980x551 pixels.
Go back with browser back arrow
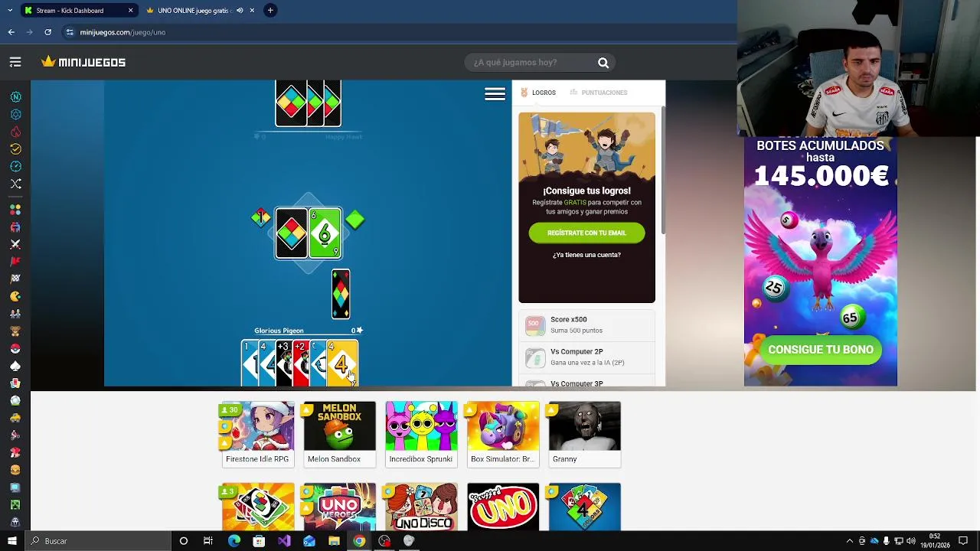[11, 32]
